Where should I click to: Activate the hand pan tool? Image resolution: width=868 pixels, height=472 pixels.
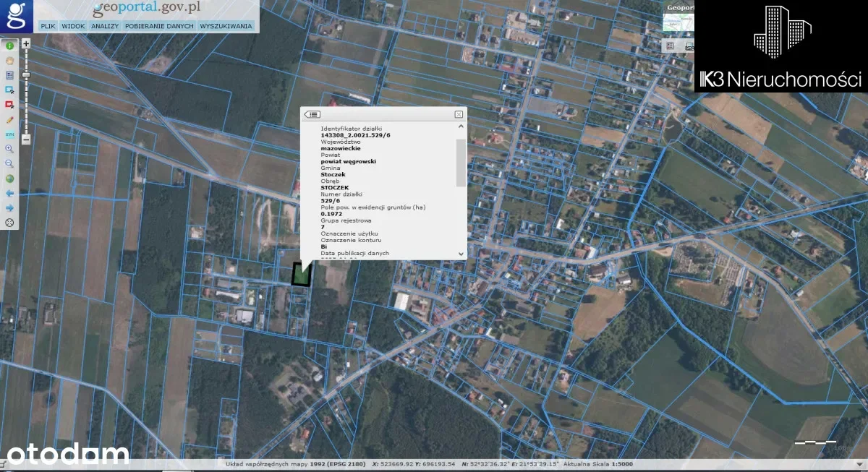coord(10,61)
